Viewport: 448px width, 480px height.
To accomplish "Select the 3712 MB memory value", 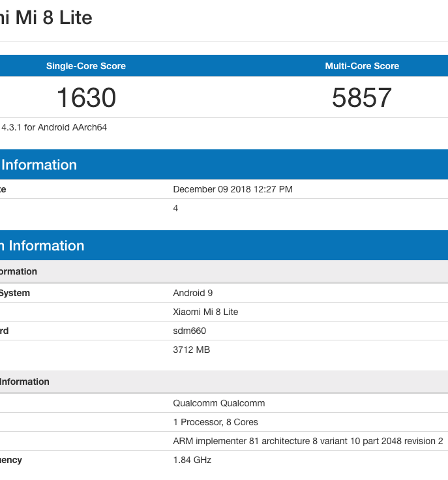I will point(191,350).
